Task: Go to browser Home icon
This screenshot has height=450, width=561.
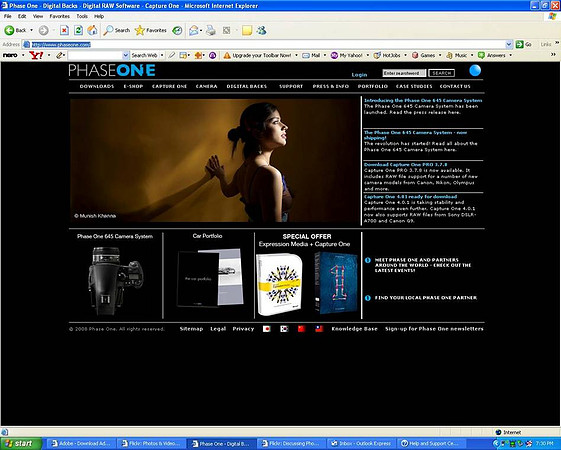Action: 92,30
